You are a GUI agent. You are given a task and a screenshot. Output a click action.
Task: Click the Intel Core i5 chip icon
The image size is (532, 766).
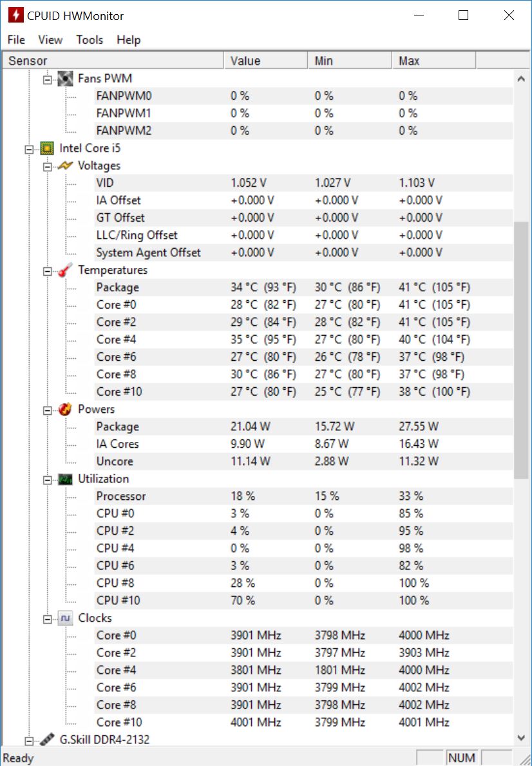point(47,148)
